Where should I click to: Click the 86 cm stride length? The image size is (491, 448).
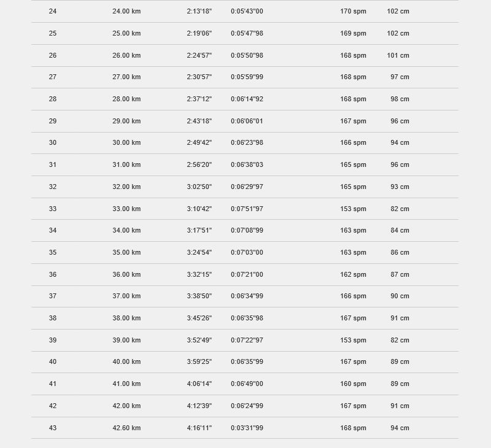[400, 252]
